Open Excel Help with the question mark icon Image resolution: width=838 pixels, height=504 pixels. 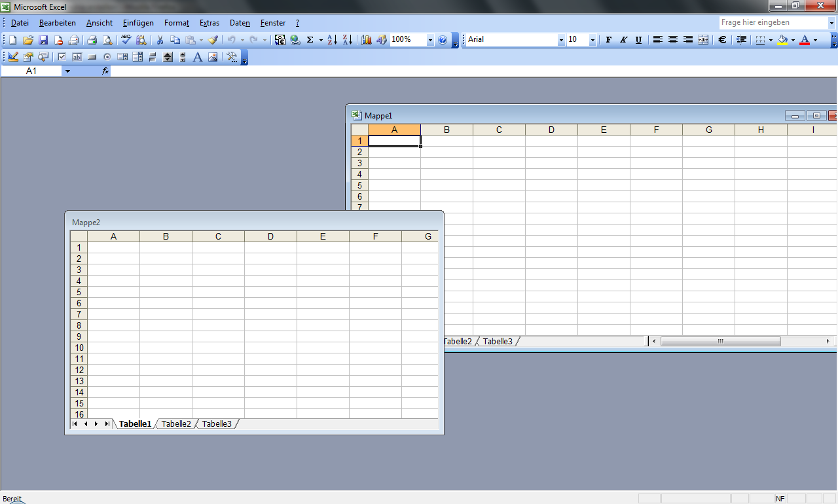coord(443,40)
